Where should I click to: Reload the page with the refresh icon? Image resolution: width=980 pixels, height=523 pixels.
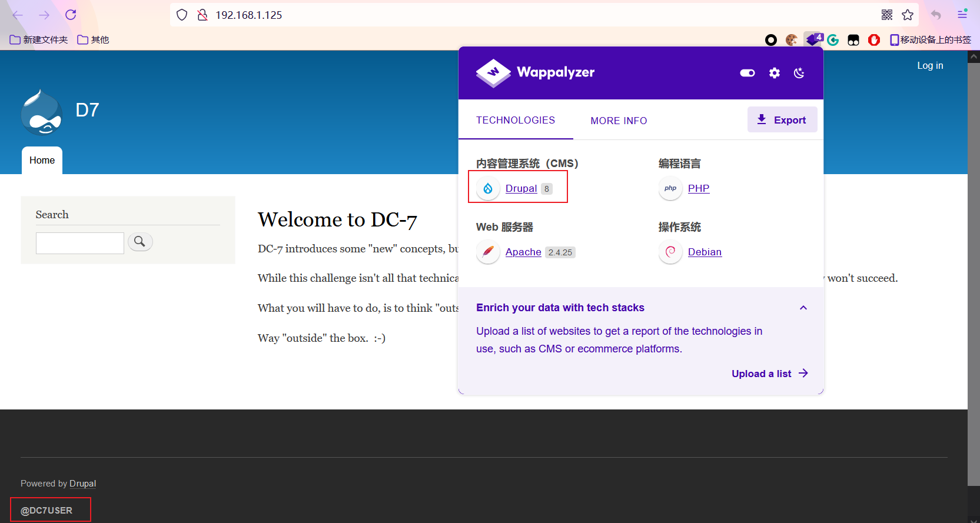click(71, 15)
